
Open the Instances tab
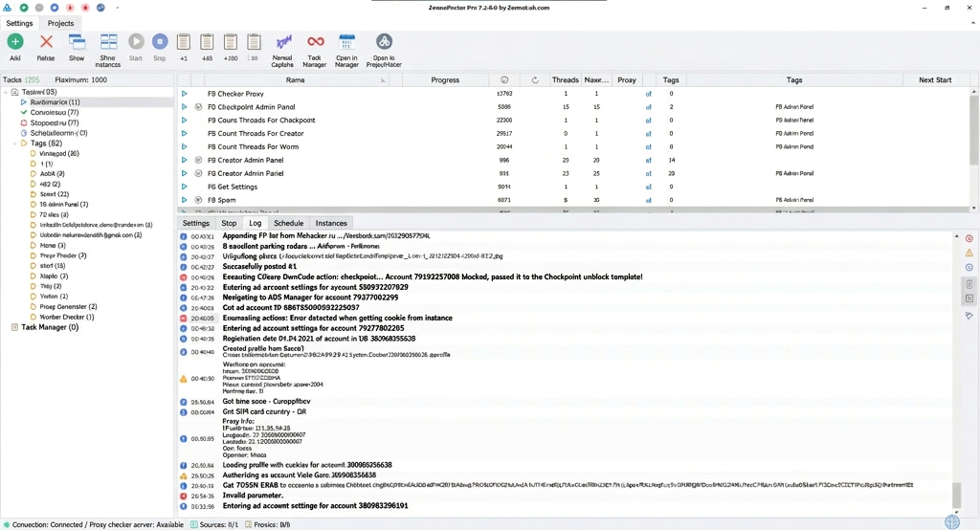pyautogui.click(x=331, y=223)
